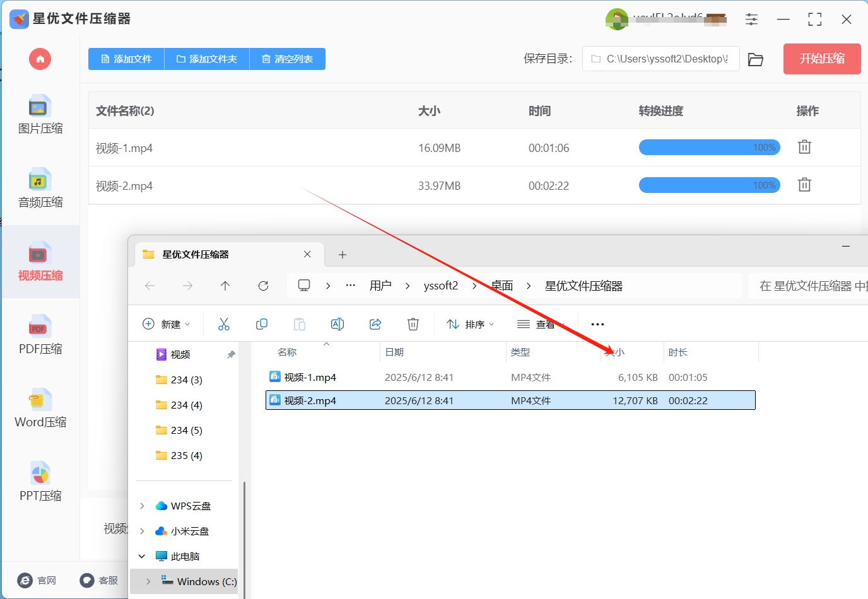Open the Explorer toolbar more options ellipsis
Screen dimensions: 868x599
click(597, 324)
